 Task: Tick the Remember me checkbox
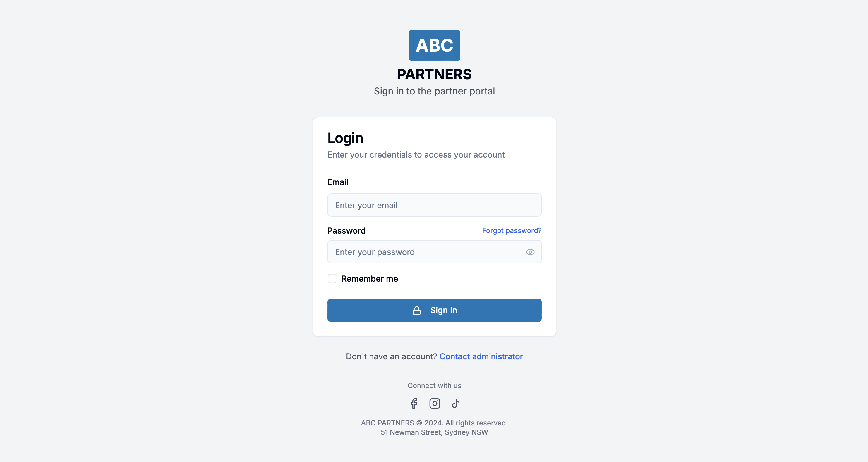[332, 278]
